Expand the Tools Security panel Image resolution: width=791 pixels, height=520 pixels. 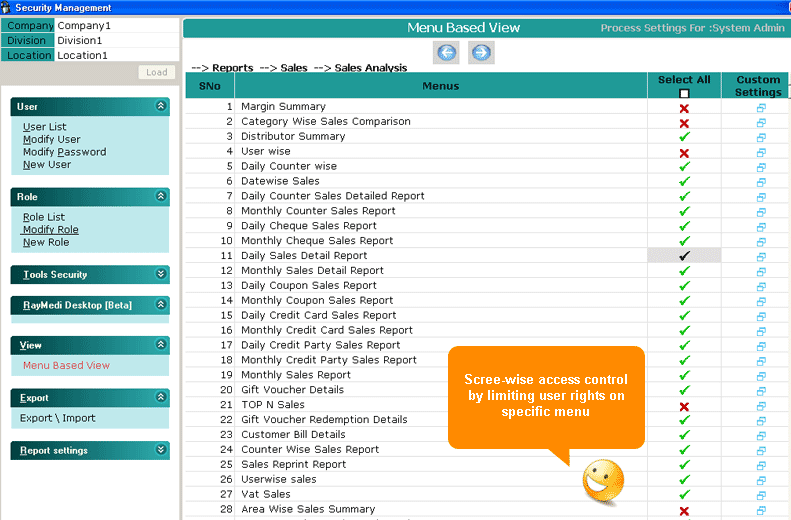161,274
